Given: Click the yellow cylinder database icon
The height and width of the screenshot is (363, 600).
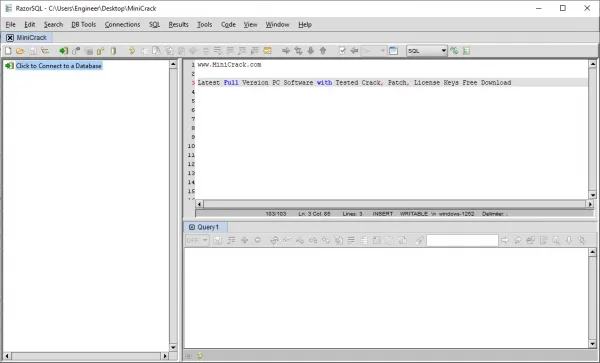Looking at the screenshot, I should click(x=113, y=51).
